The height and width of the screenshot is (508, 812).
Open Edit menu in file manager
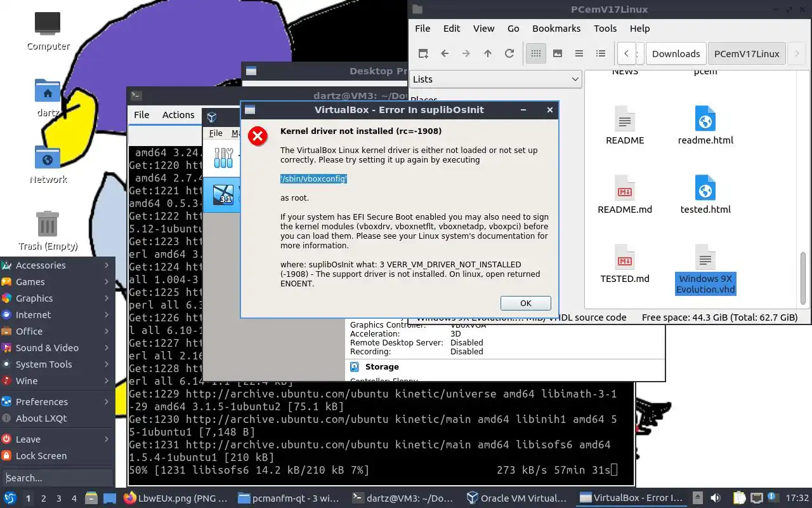click(452, 29)
